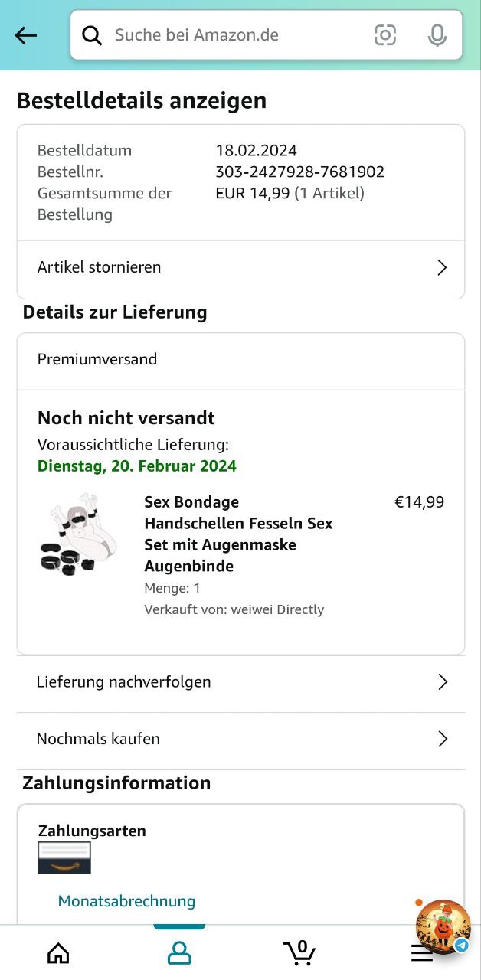Expand Artikel stornieren chevron
This screenshot has width=481, height=980.
coord(441,267)
